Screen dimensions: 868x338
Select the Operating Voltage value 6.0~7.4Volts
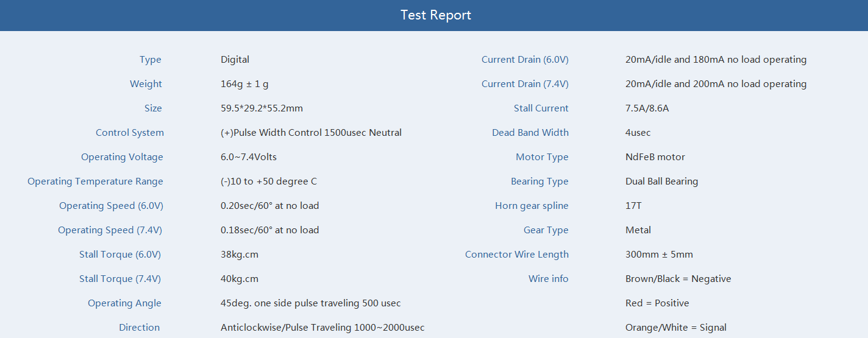(249, 157)
